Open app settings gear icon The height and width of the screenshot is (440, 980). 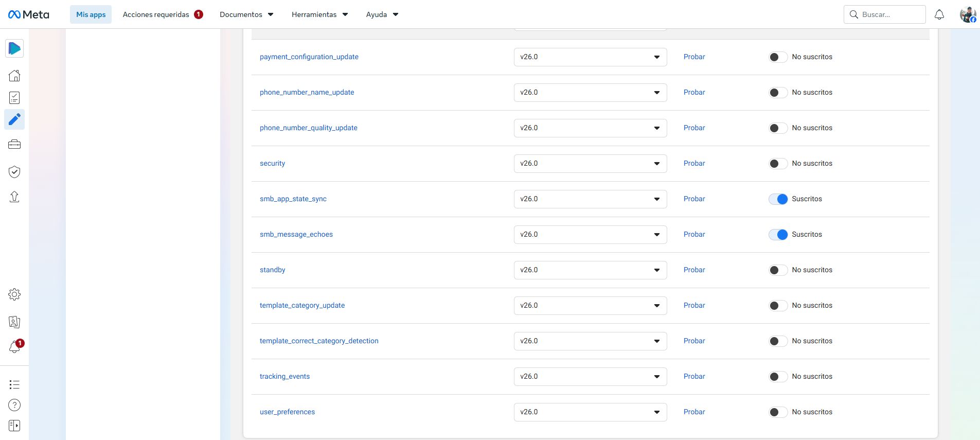(14, 294)
